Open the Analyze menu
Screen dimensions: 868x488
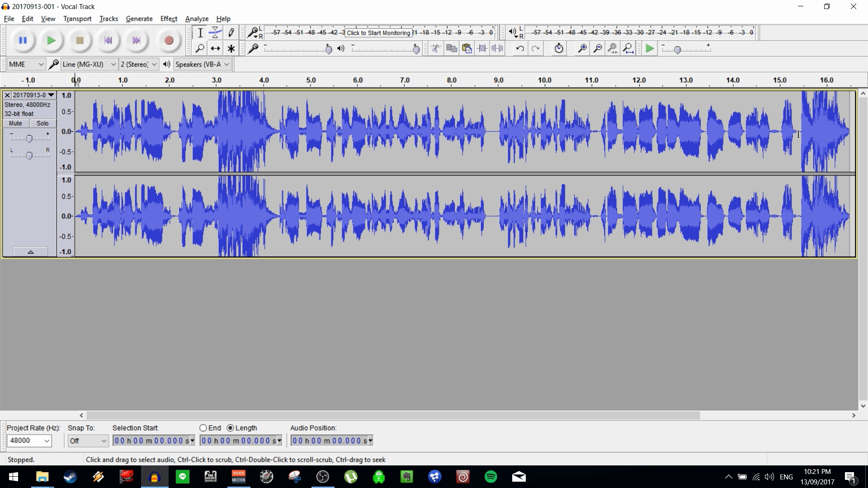(197, 19)
